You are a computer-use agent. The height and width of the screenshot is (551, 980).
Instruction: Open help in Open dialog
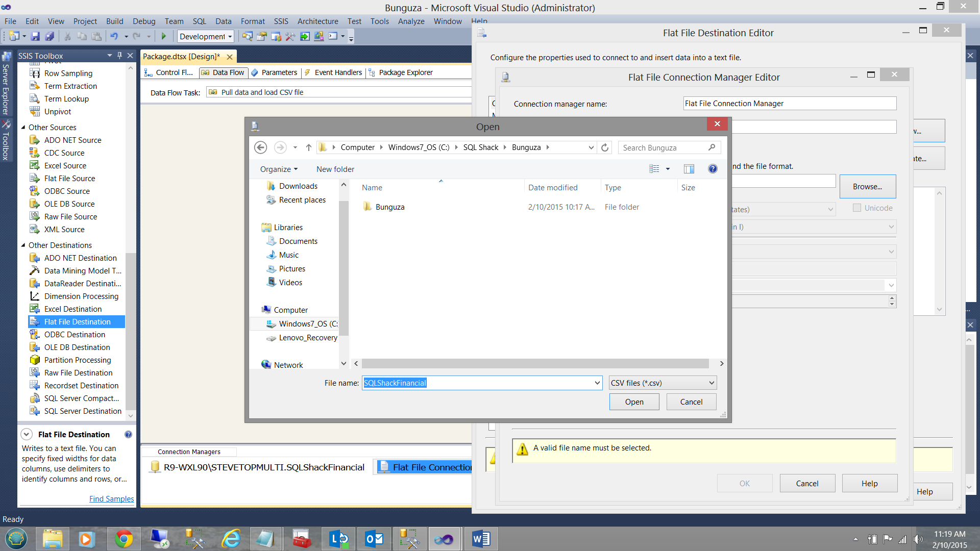pos(713,169)
